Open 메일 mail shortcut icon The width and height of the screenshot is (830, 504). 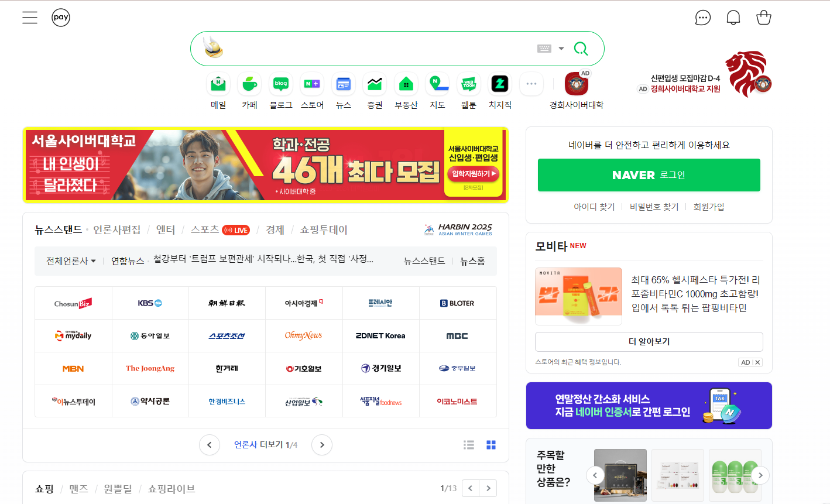(x=218, y=84)
